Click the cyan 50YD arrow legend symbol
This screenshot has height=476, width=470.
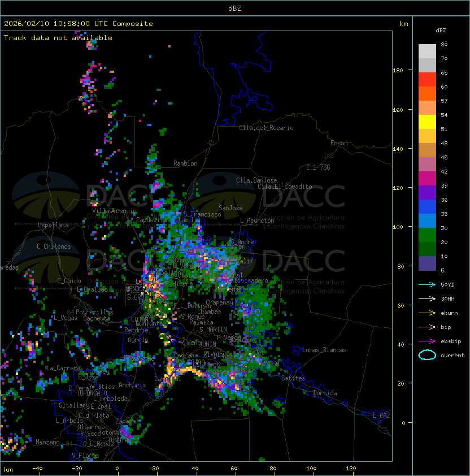point(427,284)
